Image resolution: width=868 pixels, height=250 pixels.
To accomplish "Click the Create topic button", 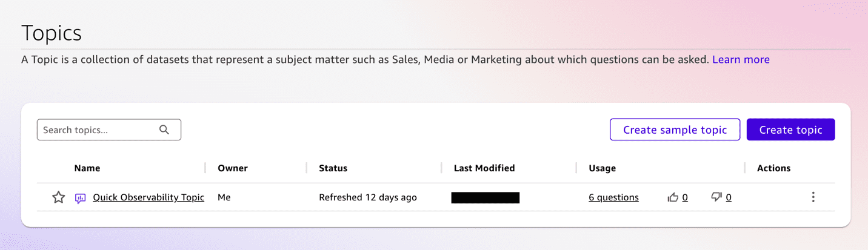I will pos(790,130).
